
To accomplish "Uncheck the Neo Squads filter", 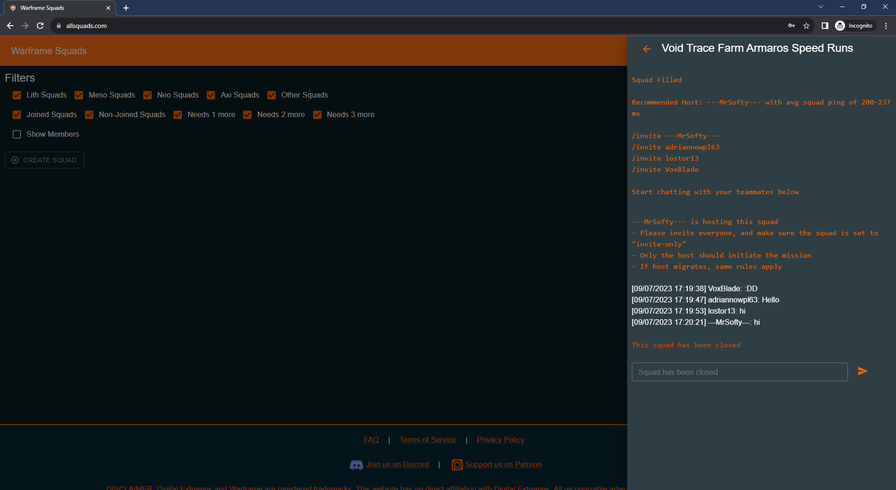I will [147, 95].
